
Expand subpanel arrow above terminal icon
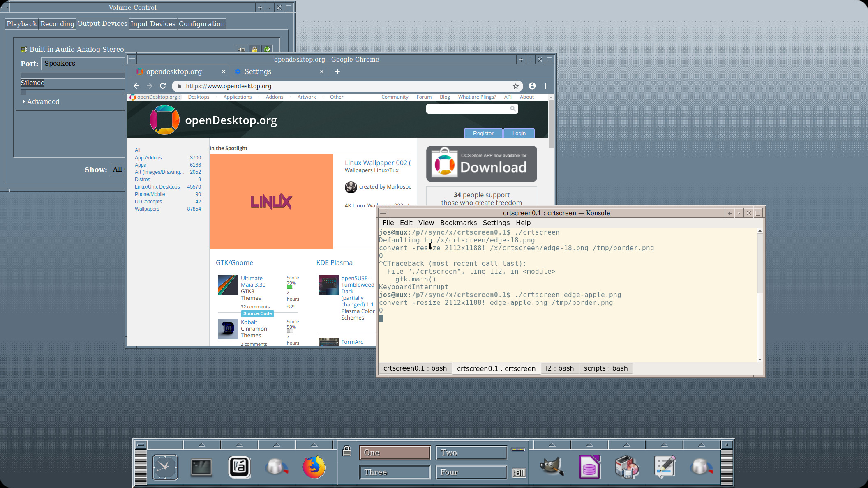click(x=202, y=445)
